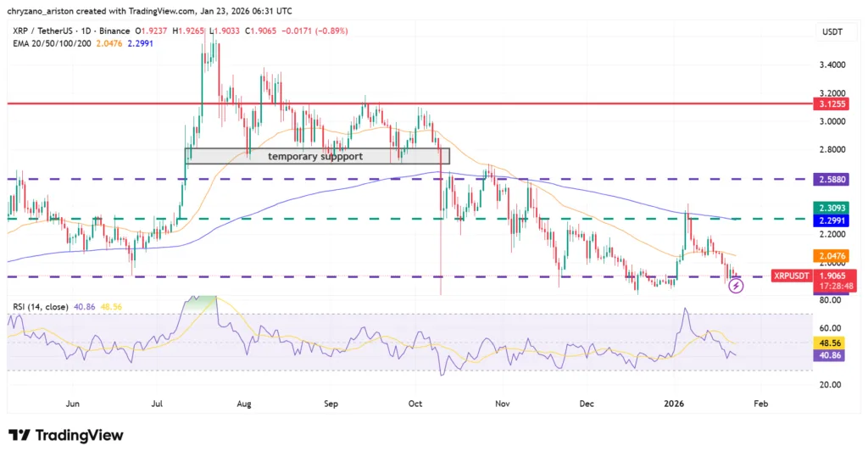
Task: Click the 48.56 value in RSI legend
Action: (x=111, y=307)
